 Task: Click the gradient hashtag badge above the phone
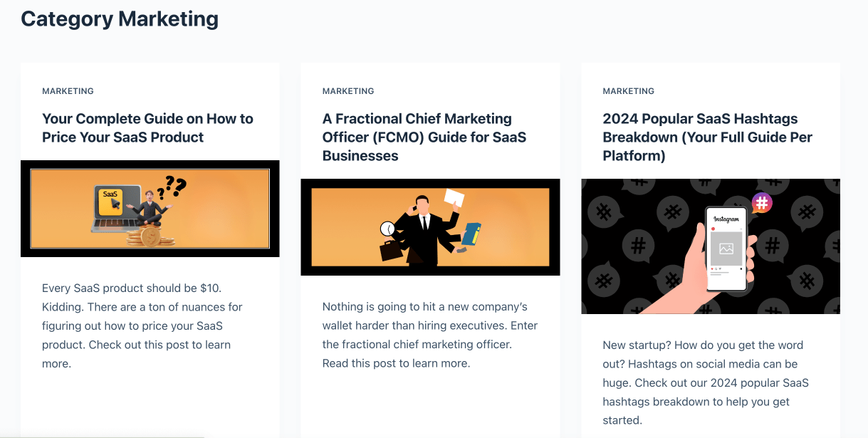762,203
